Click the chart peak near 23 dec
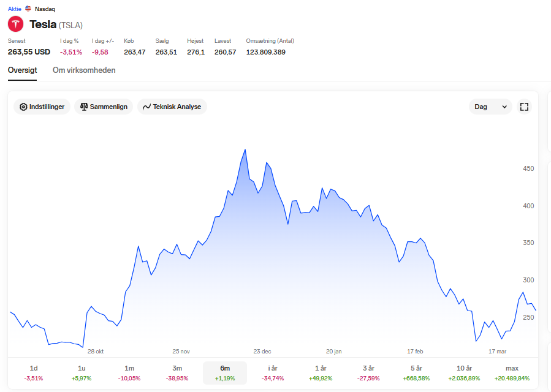 click(245, 150)
